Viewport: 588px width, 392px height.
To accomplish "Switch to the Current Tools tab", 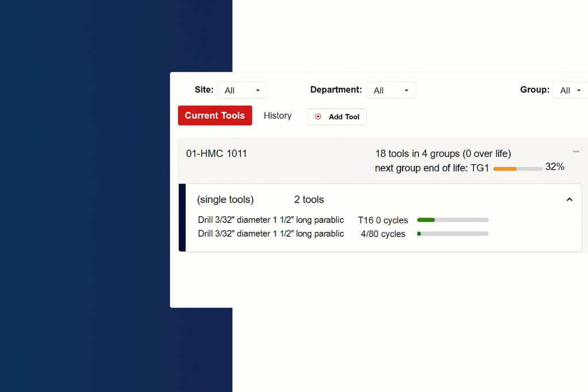I will click(215, 115).
